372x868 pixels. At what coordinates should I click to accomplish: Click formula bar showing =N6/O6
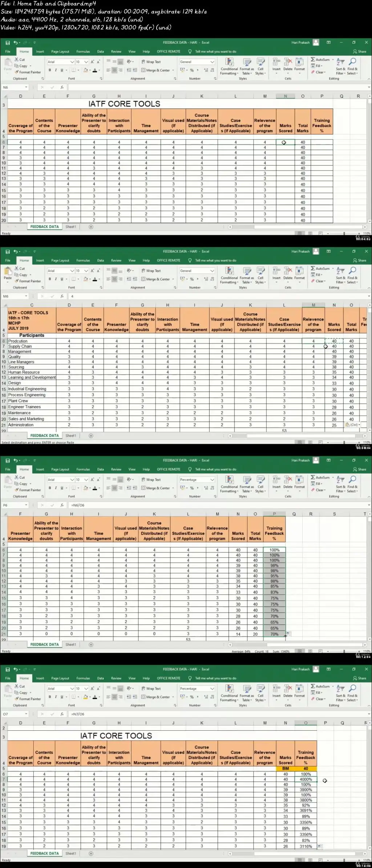[x=218, y=505]
